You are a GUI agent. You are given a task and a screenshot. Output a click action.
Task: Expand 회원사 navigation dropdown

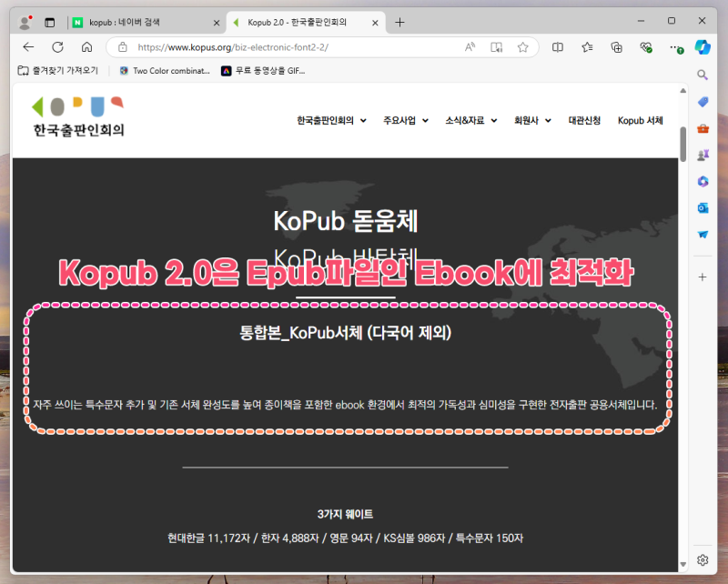pyautogui.click(x=532, y=121)
